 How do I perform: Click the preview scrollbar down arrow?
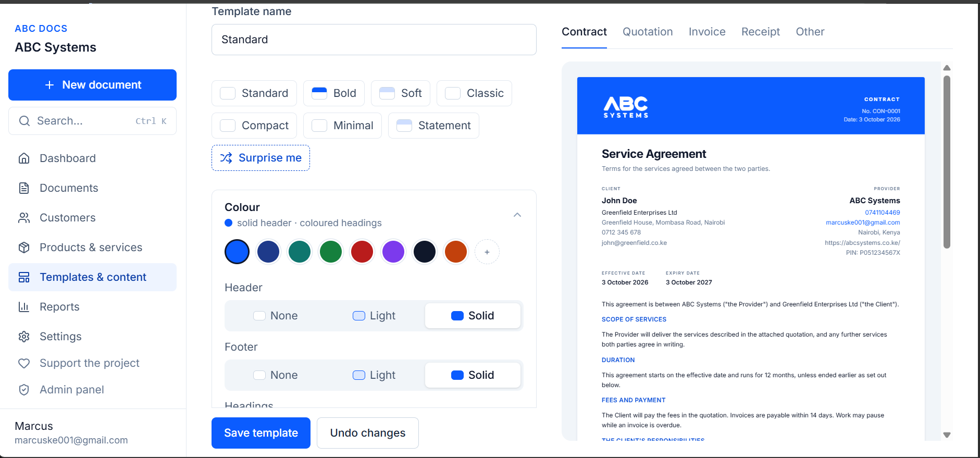947,435
